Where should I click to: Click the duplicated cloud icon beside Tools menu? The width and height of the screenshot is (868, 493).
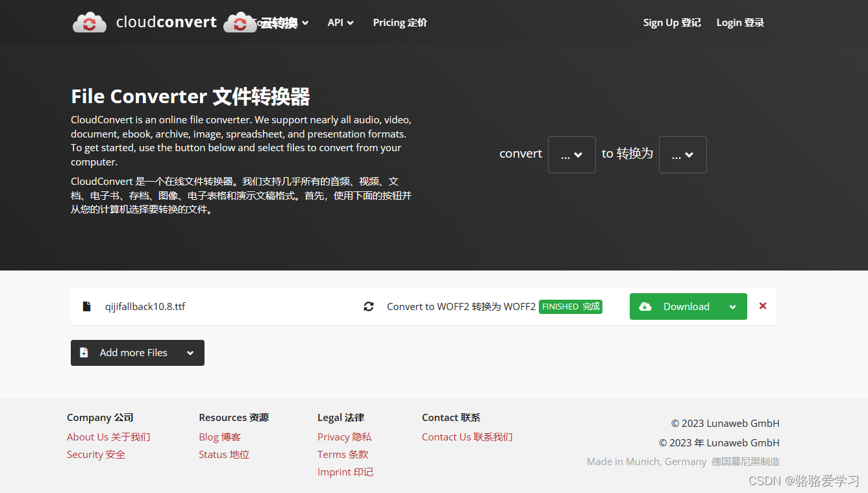click(240, 22)
